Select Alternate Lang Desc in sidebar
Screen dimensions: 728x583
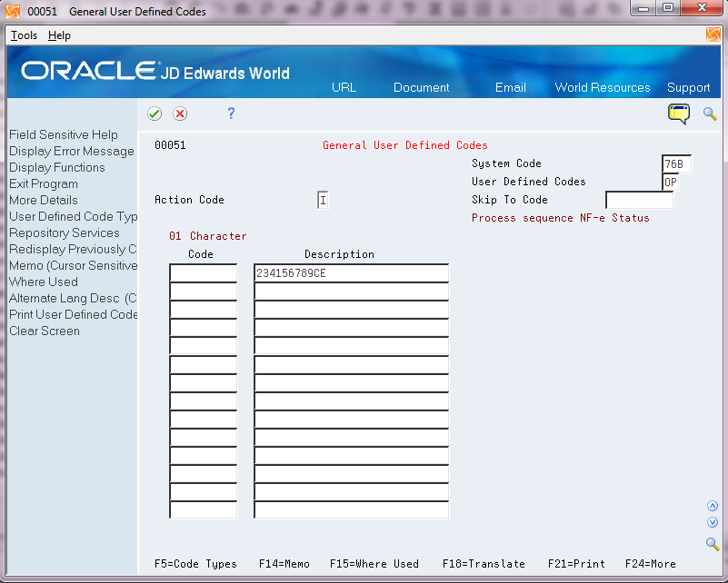pyautogui.click(x=73, y=298)
